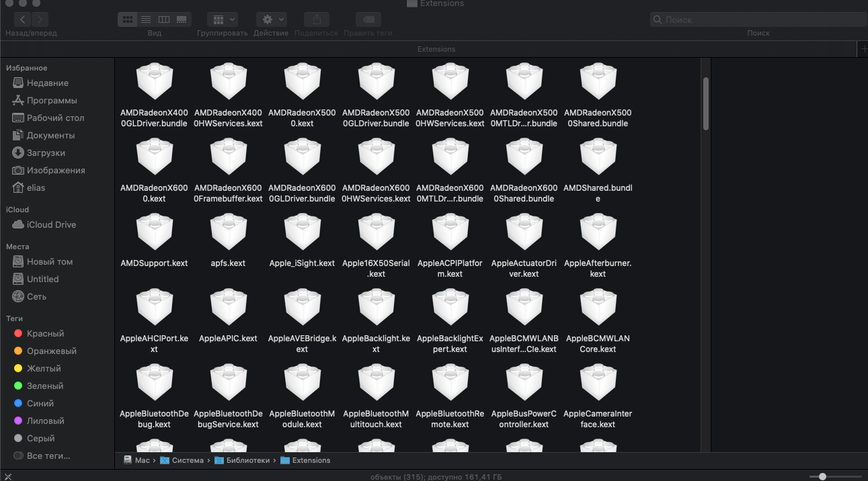The image size is (868, 481).
Task: Select AppleCameraInterface.kext icon
Action: pyautogui.click(x=598, y=383)
